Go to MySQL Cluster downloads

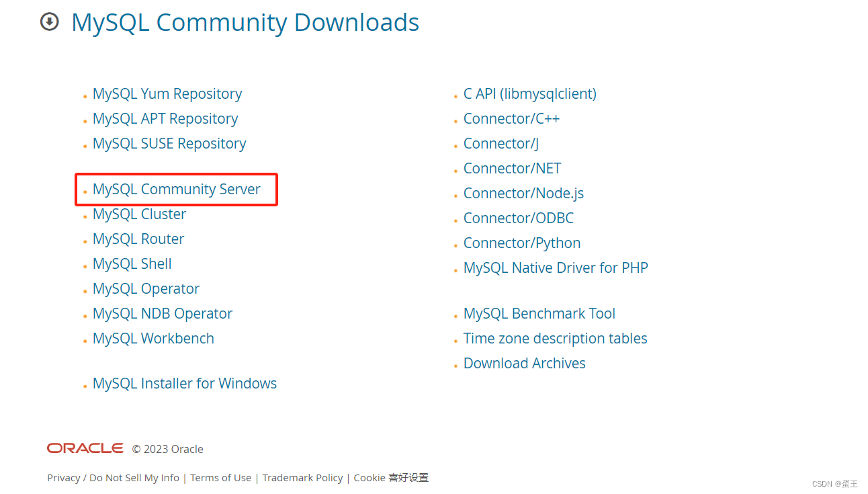(140, 214)
